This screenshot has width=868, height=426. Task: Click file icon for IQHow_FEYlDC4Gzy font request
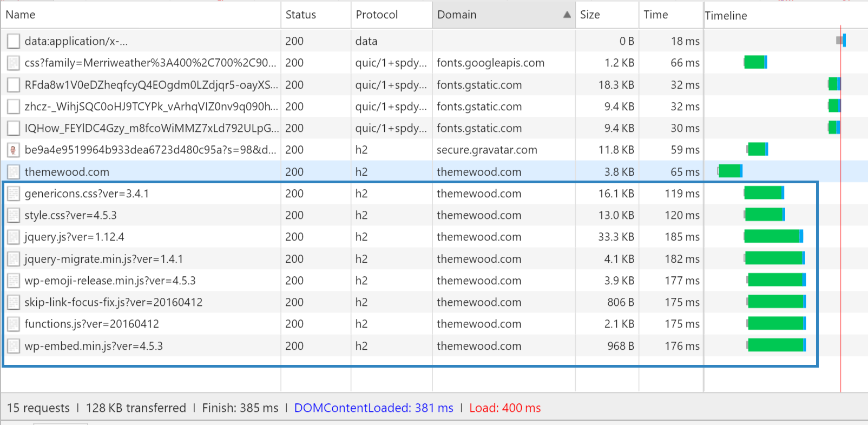coord(14,128)
